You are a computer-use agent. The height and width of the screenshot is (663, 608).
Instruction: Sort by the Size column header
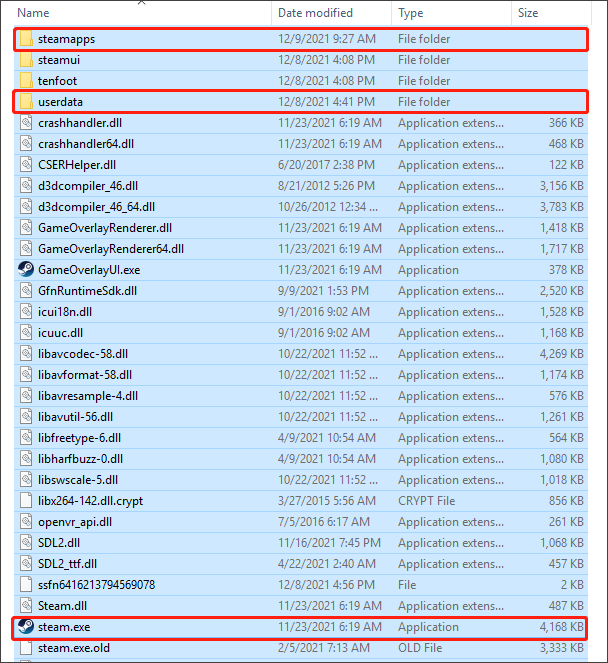528,13
